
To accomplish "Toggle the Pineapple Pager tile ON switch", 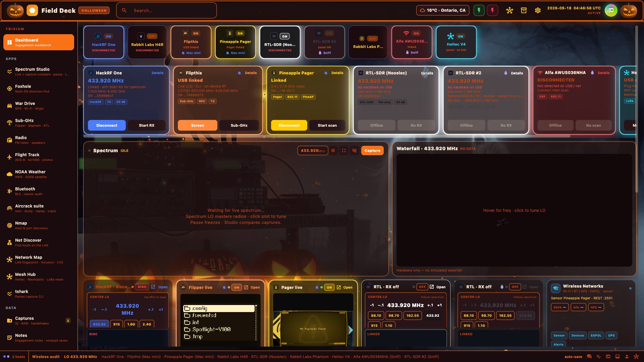I will pyautogui.click(x=240, y=33).
